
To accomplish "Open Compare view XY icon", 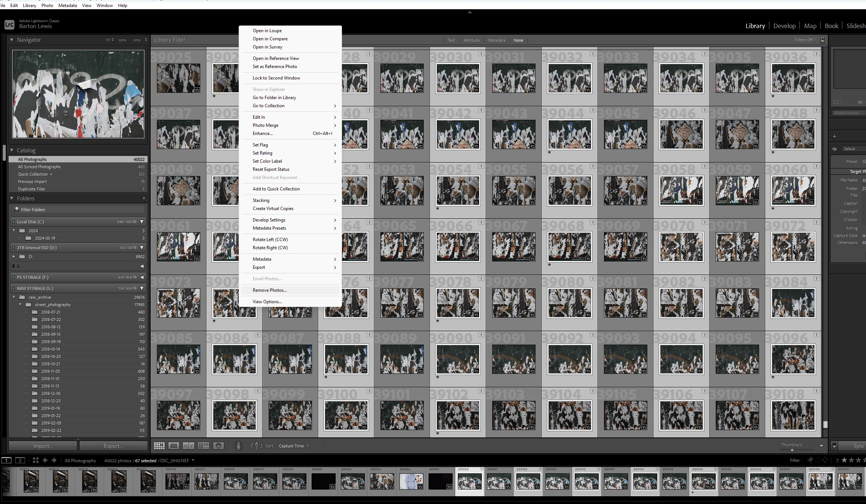I will (x=188, y=446).
